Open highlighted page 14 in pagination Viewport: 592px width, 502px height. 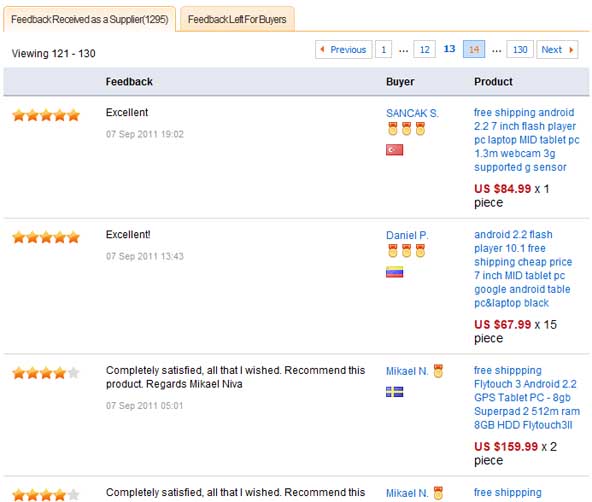click(474, 49)
